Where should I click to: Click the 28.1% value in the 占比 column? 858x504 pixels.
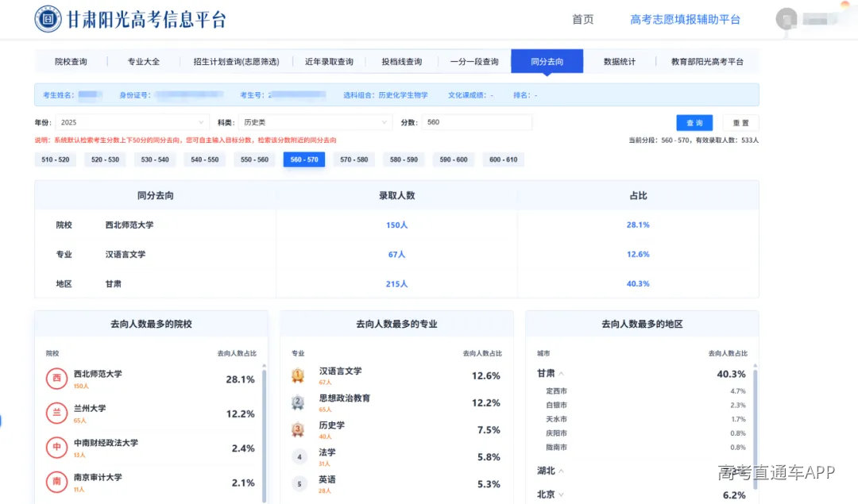(x=638, y=225)
